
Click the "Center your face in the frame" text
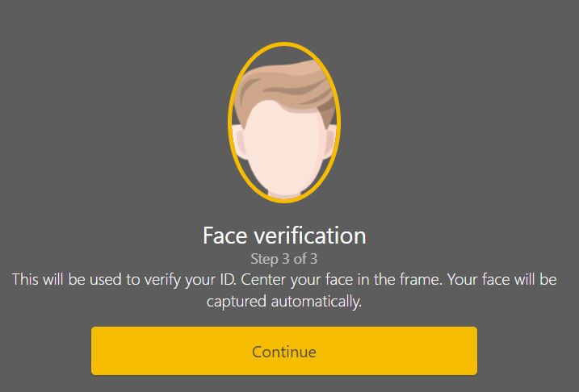[335, 281]
